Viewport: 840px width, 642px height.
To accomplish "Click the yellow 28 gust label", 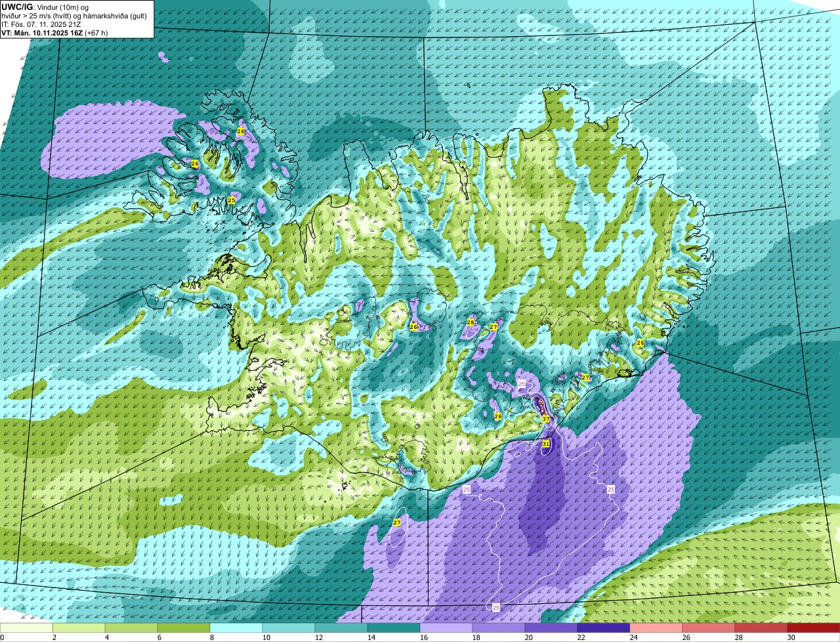I will pyautogui.click(x=471, y=322).
